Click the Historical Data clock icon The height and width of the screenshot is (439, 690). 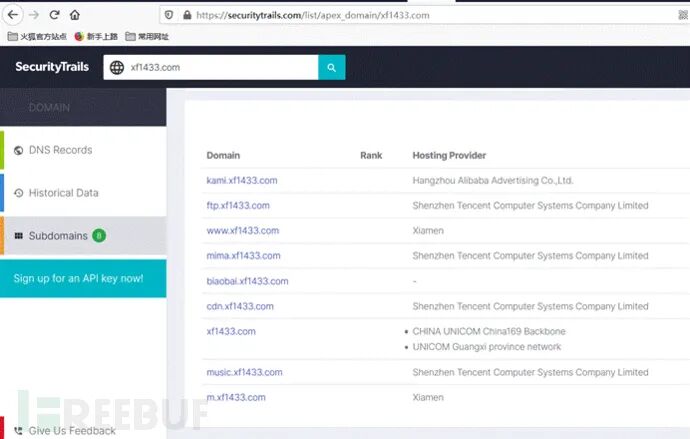pyautogui.click(x=18, y=193)
